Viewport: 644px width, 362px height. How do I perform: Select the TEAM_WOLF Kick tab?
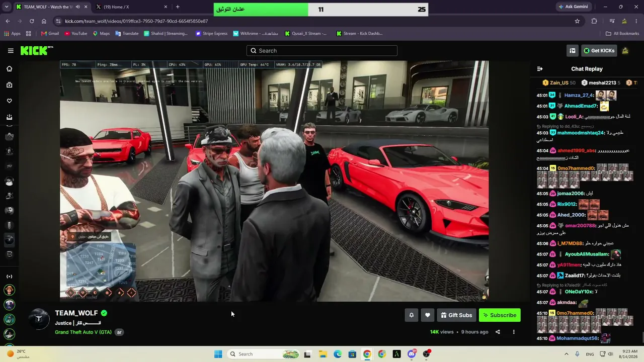[51, 7]
